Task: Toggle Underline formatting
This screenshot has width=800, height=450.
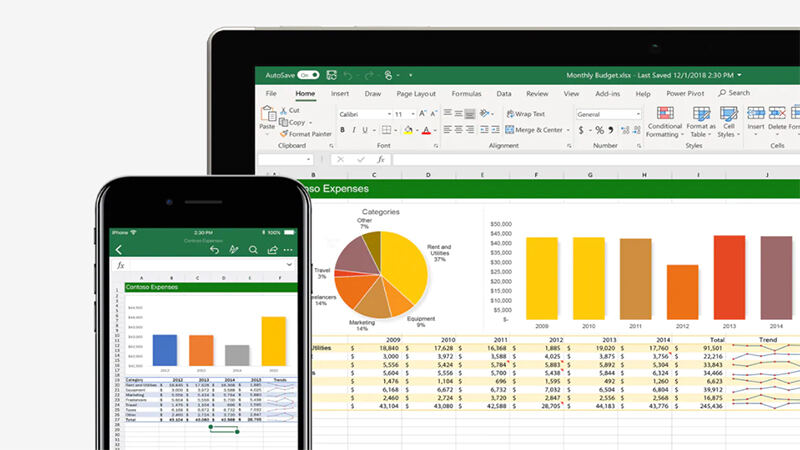Action: [x=365, y=130]
